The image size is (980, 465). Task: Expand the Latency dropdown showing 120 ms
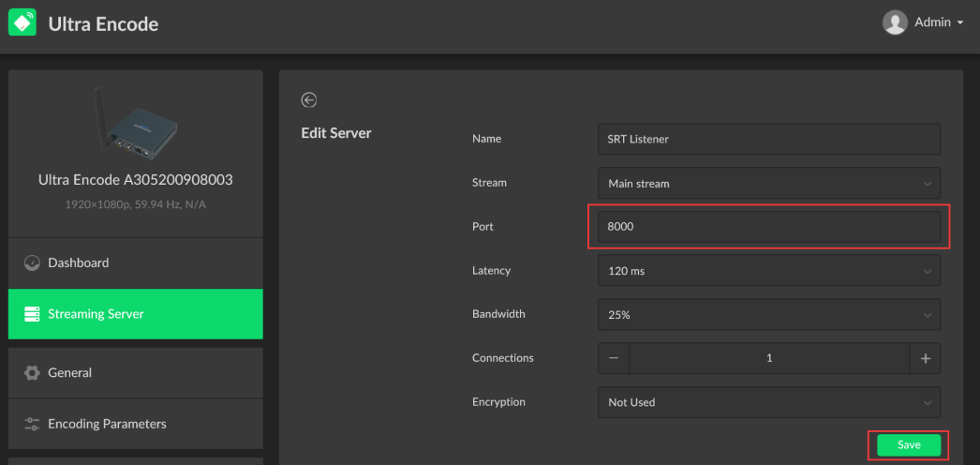(x=769, y=271)
